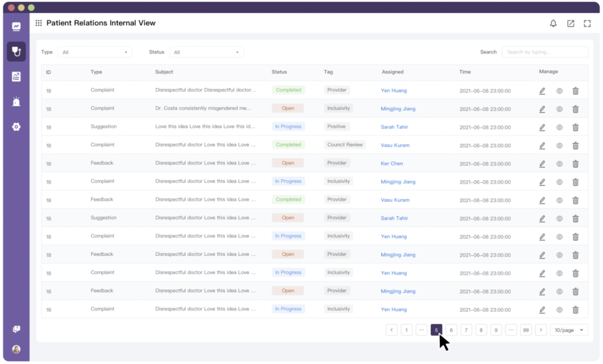This screenshot has width=603, height=364.
Task: Jump to page 99
Action: [x=526, y=330]
